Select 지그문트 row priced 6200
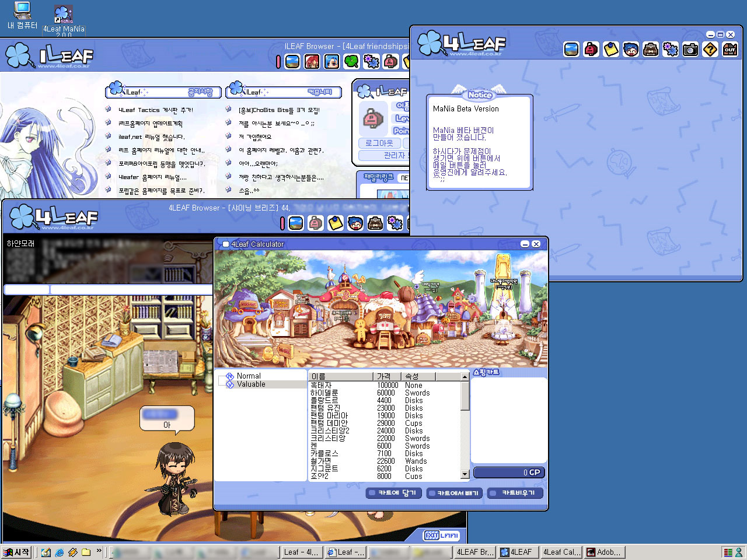The height and width of the screenshot is (560, 747). 385,469
